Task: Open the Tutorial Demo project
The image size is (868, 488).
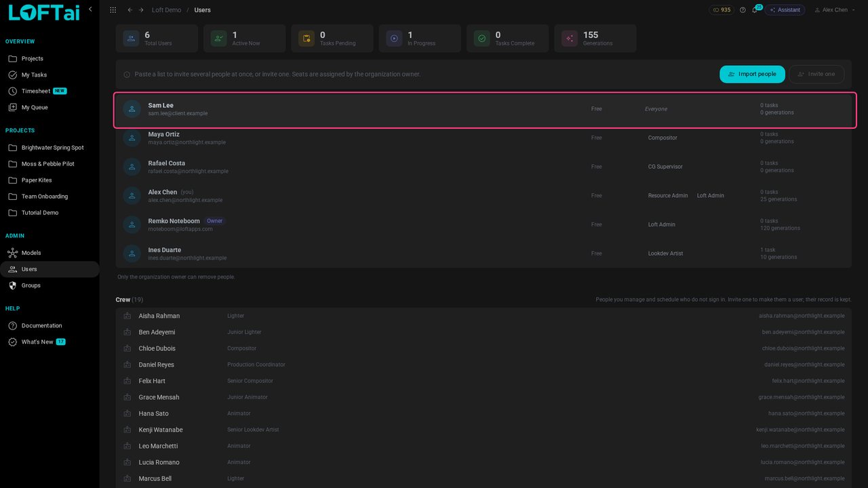Action: tap(50, 213)
